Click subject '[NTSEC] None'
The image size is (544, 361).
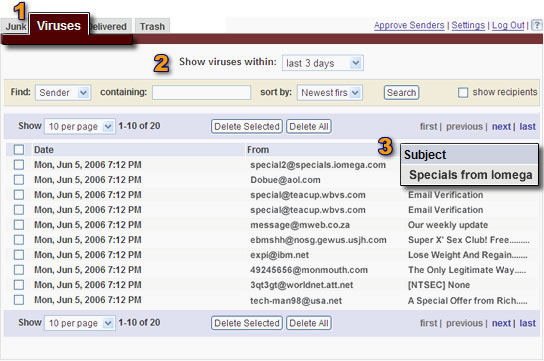coord(439,285)
